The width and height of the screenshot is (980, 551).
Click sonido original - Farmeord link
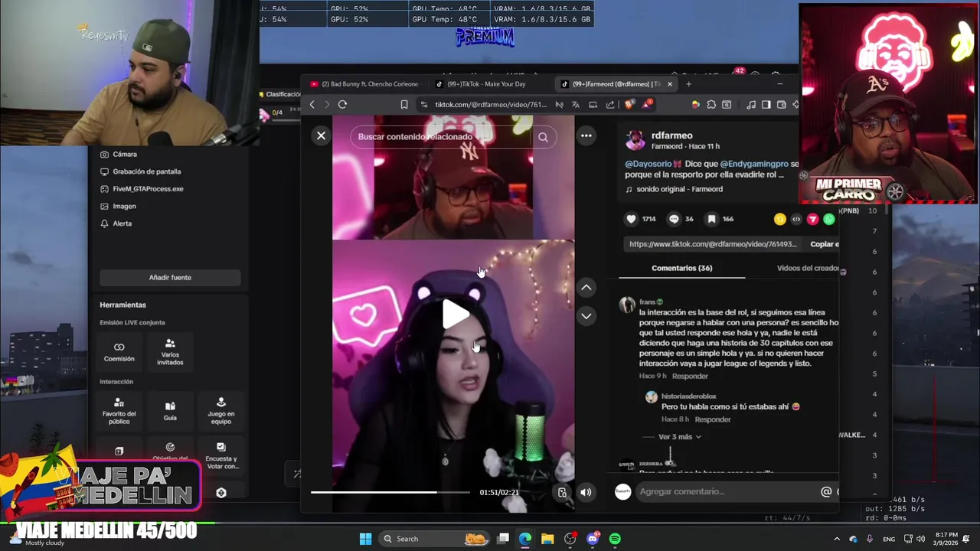click(679, 189)
